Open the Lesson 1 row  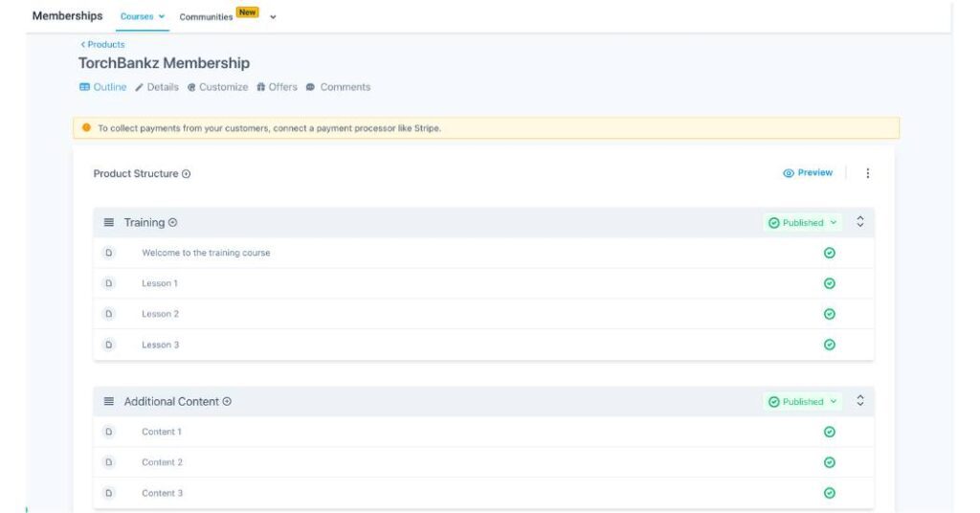coord(483,283)
